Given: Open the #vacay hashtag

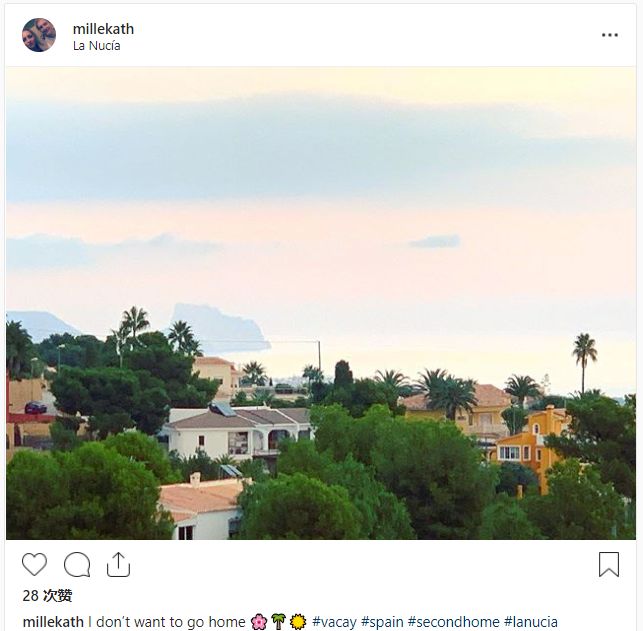Looking at the screenshot, I should pyautogui.click(x=334, y=622).
